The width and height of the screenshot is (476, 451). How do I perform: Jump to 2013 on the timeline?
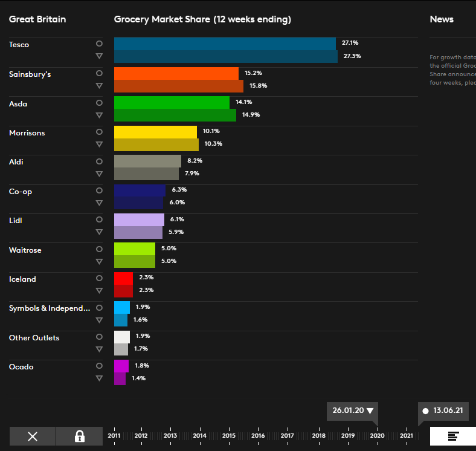pos(170,436)
